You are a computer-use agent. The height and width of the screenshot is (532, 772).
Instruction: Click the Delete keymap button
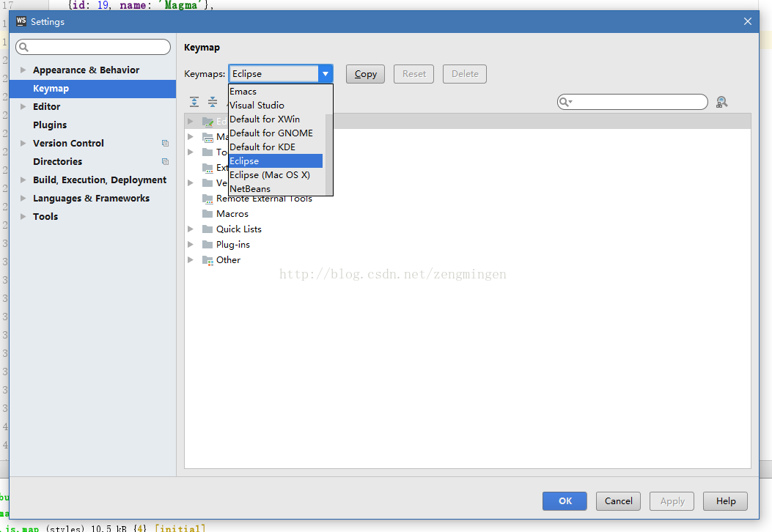(x=465, y=74)
